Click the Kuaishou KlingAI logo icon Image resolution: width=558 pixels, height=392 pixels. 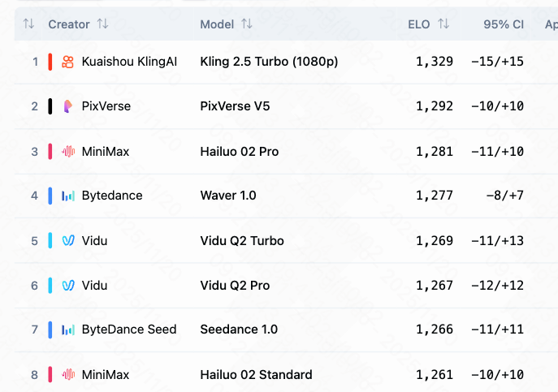point(68,62)
